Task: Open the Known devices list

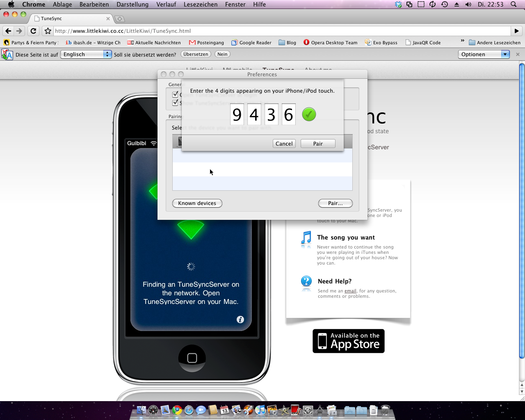Action: coord(197,203)
